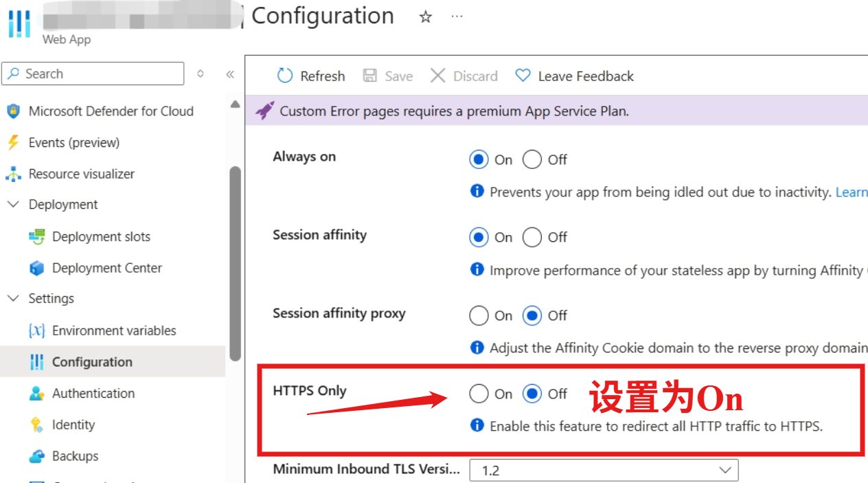Click the Web App resource icon
Image resolution: width=868 pixels, height=483 pixels.
click(x=19, y=23)
